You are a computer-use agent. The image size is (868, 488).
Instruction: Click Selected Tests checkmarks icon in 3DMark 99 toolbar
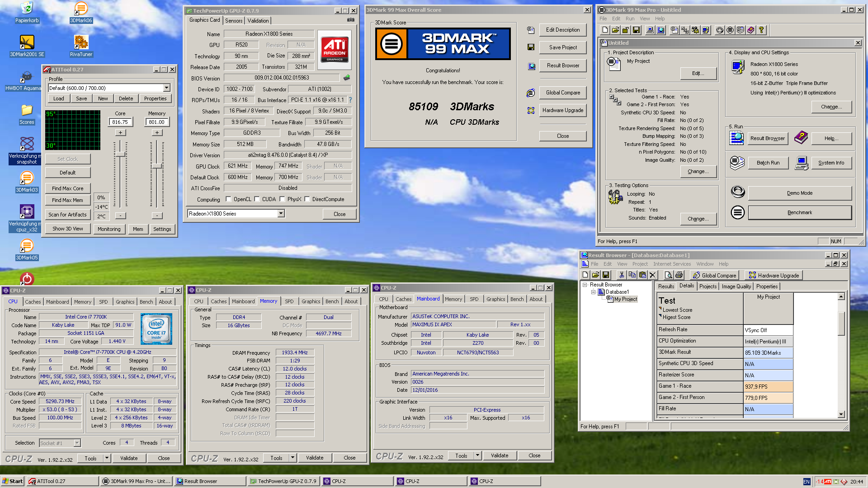685,30
